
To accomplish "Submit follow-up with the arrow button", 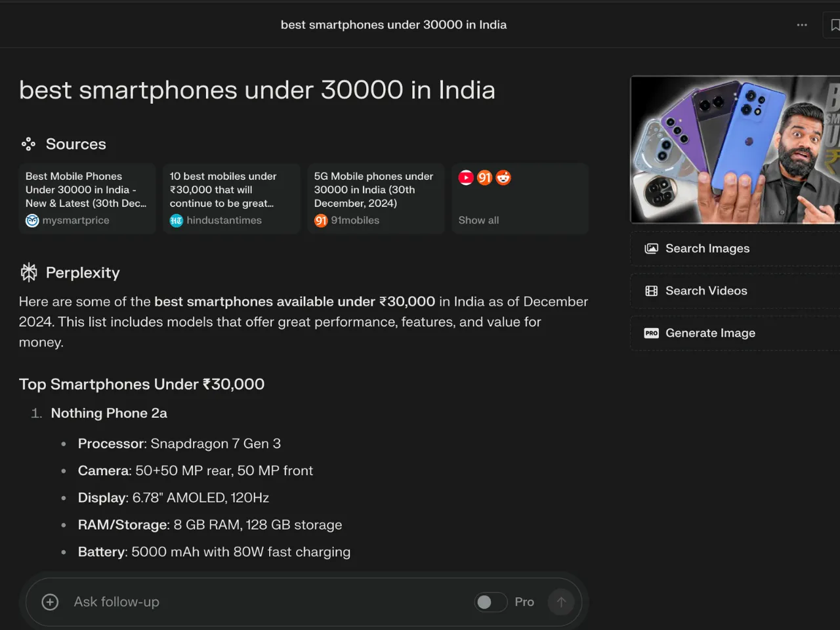I will (561, 602).
